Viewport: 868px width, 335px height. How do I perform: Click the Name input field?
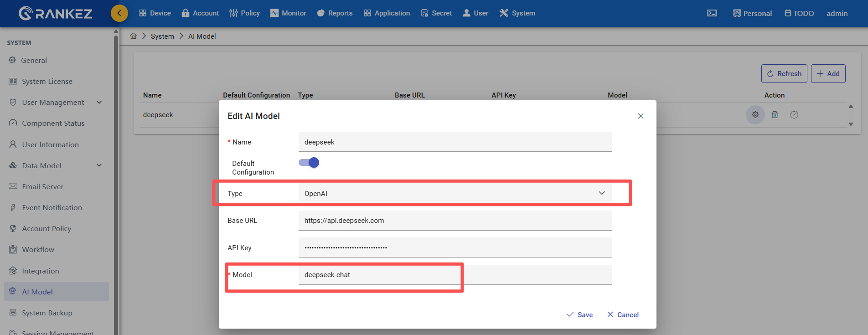[x=455, y=142]
